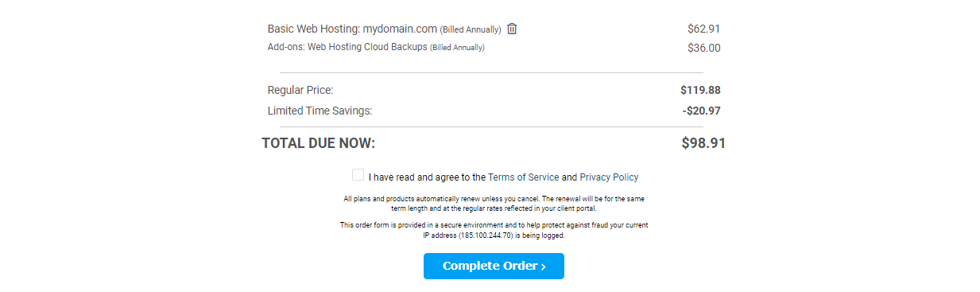This screenshot has width=980, height=292.
Task: Click the -$20.97 savings amount
Action: coord(701,111)
